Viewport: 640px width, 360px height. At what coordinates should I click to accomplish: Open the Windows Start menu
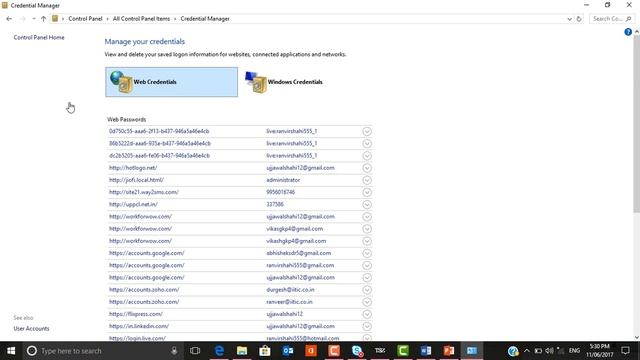tap(11, 351)
